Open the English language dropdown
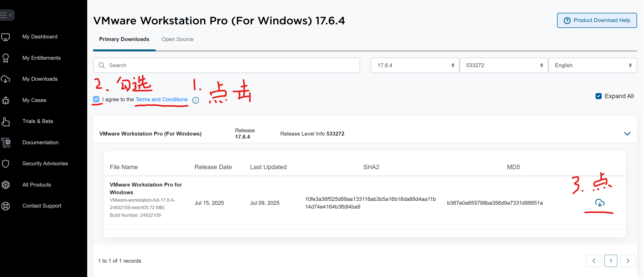 [592, 65]
